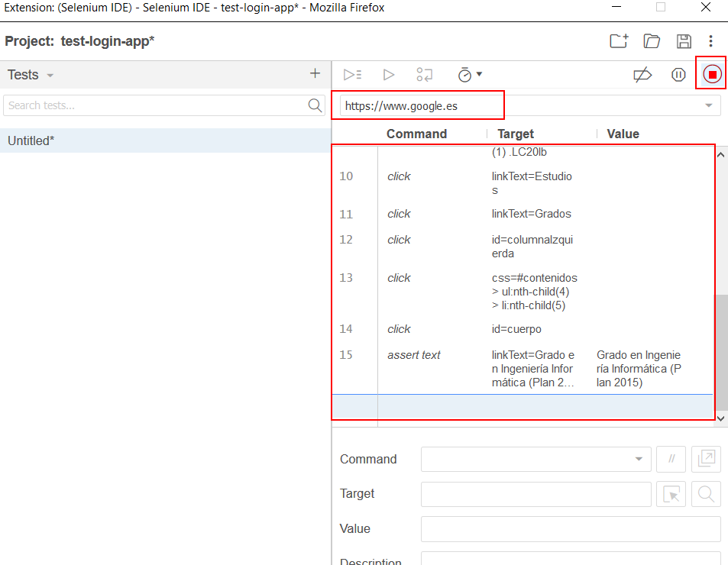Add a new test with the plus button
This screenshot has width=728, height=565.
point(315,74)
